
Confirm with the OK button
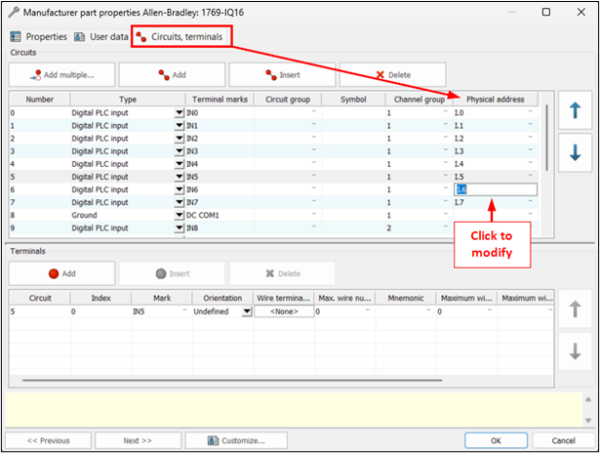[x=496, y=440]
